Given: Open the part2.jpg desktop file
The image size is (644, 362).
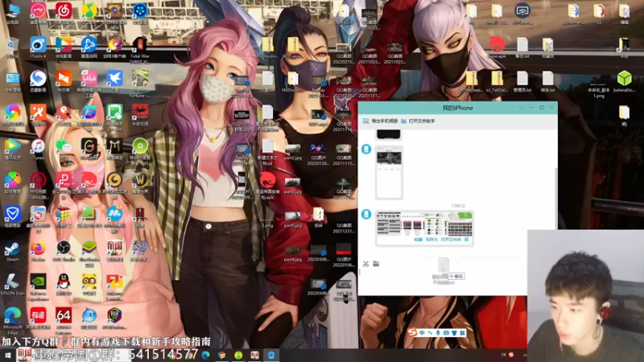Looking at the screenshot, I should pyautogui.click(x=292, y=152).
